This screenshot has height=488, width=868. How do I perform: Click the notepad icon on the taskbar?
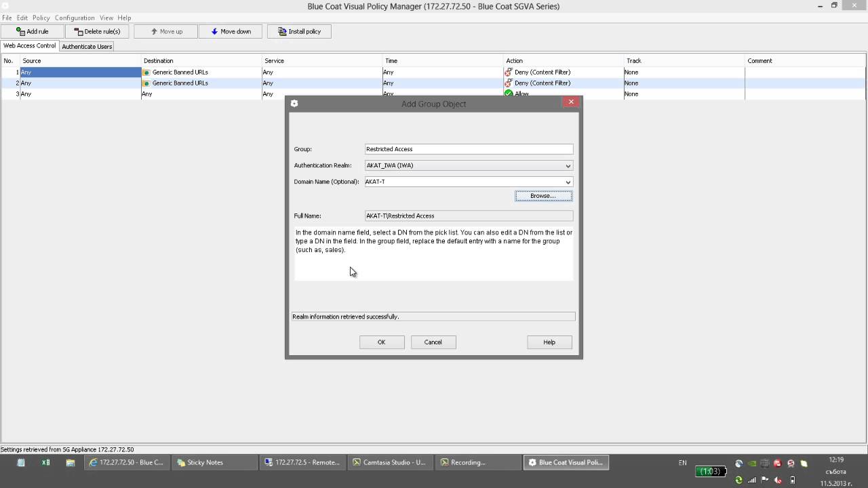click(21, 463)
